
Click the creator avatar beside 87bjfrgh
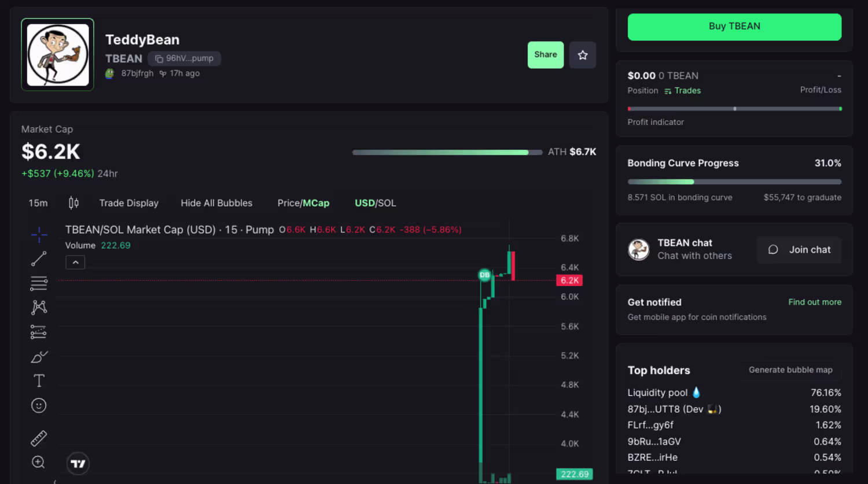pos(110,73)
